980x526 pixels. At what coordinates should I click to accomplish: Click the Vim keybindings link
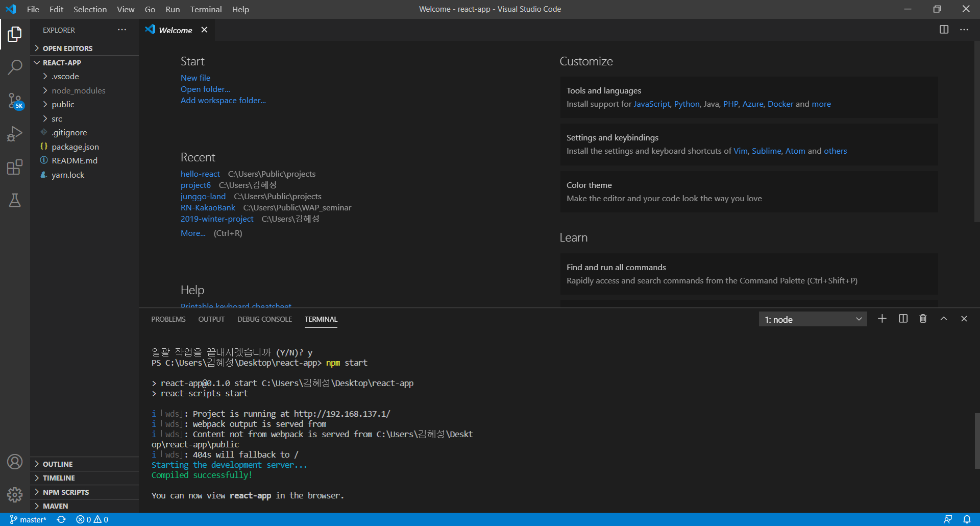(740, 151)
